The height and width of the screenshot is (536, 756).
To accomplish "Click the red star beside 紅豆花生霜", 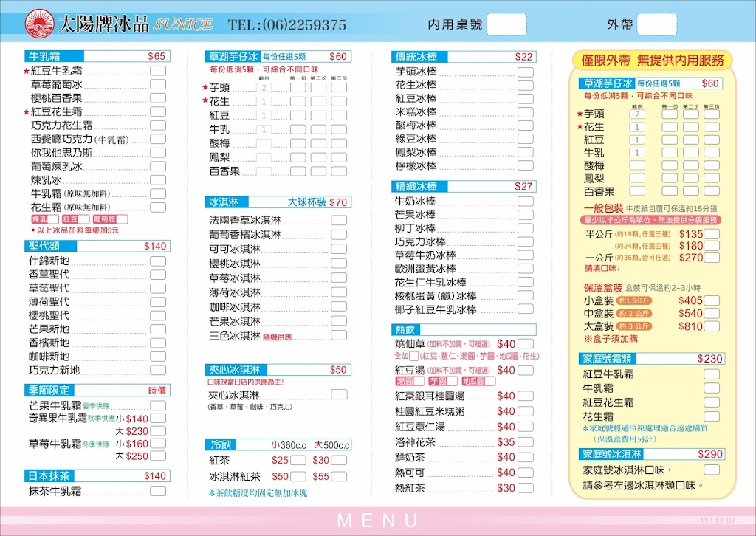I will pos(27,112).
